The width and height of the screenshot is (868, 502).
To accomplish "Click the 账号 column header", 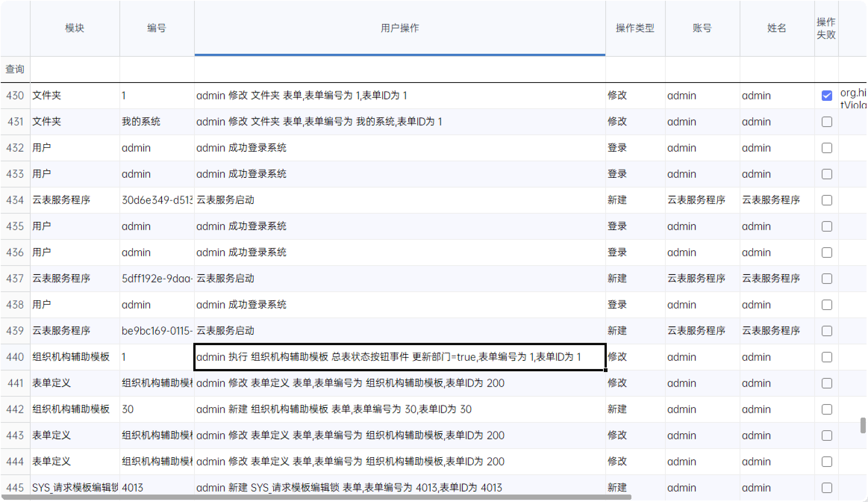I will pyautogui.click(x=702, y=28).
